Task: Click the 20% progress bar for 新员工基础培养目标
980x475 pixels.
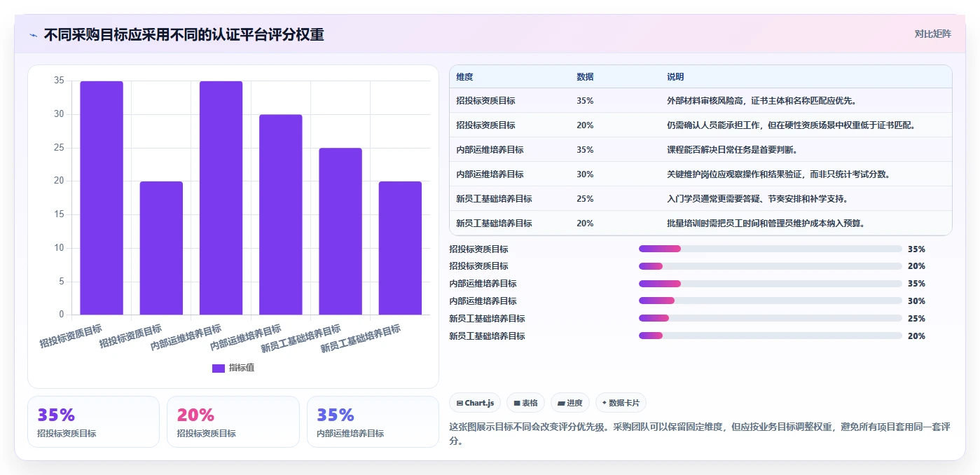Action: point(770,336)
